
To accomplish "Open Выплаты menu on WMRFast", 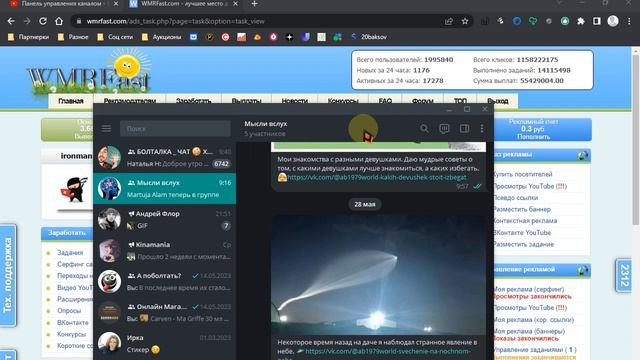I will click(x=247, y=101).
